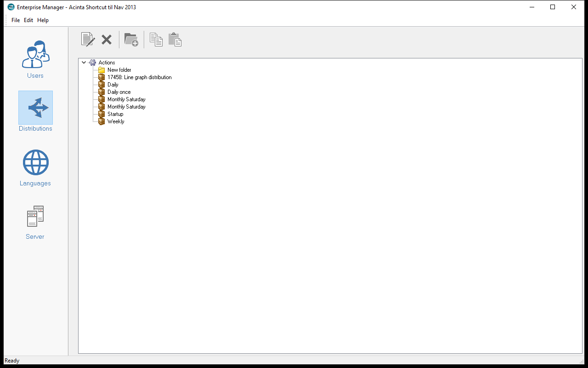Select the Actions gear icon in tree
The height and width of the screenshot is (368, 588).
point(92,63)
